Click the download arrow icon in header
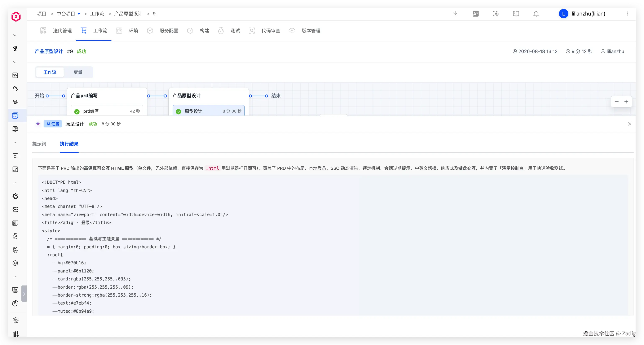644x345 pixels. point(455,14)
